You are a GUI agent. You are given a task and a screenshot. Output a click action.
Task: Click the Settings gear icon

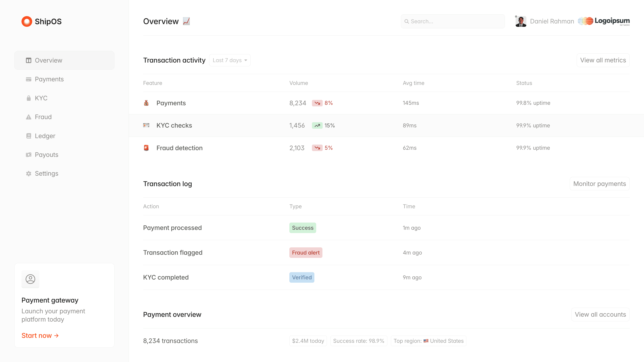coord(28,173)
